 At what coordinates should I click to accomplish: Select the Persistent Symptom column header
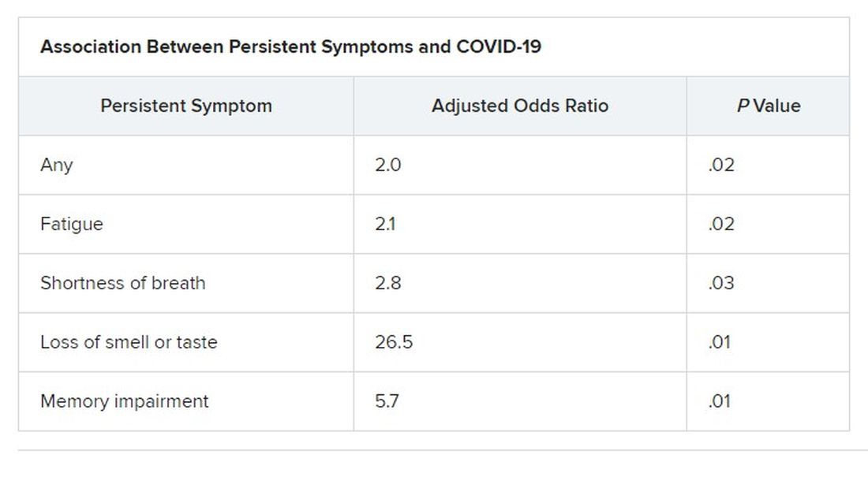click(185, 106)
